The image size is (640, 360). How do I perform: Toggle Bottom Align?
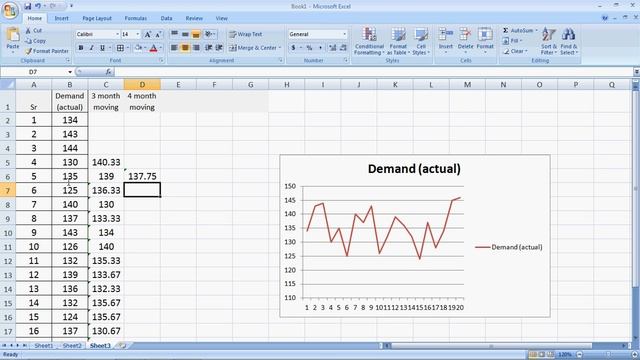(x=196, y=34)
